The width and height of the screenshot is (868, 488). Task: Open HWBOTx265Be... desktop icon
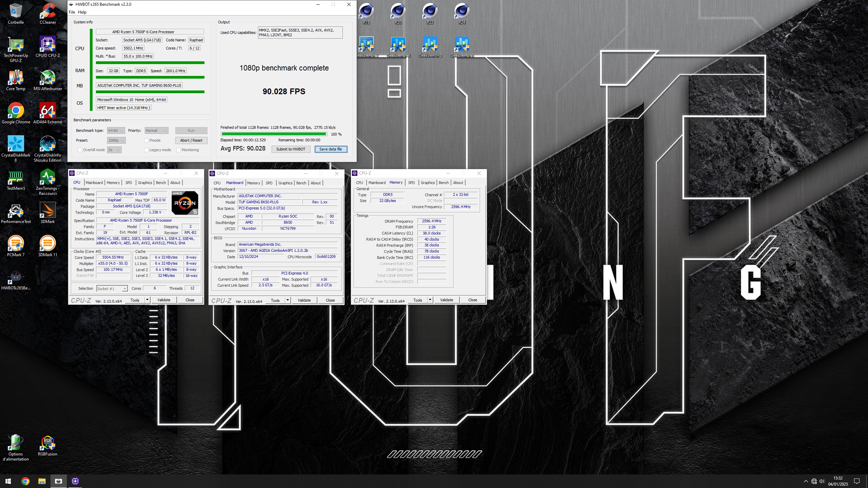(16, 279)
